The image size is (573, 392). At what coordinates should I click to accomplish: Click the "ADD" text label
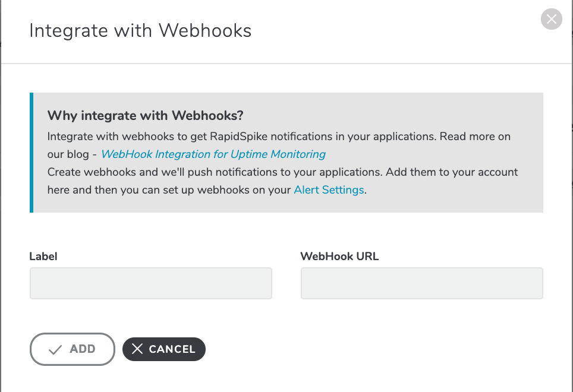(83, 349)
